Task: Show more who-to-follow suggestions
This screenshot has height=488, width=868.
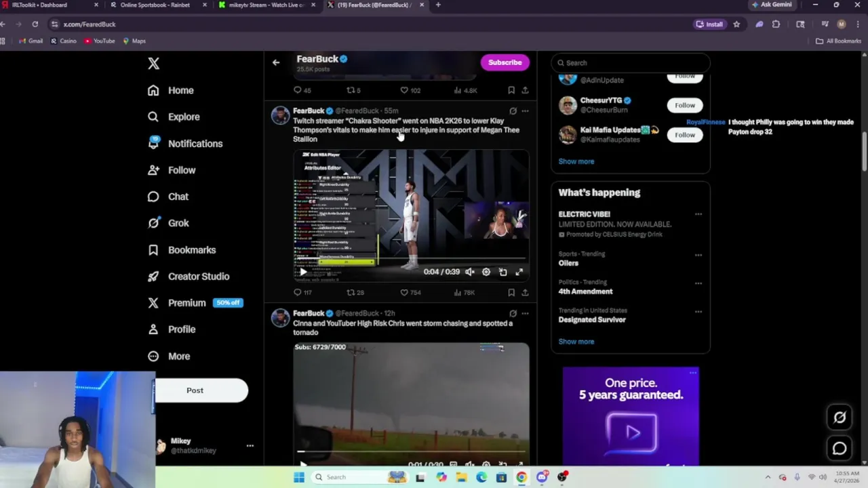Action: [576, 161]
